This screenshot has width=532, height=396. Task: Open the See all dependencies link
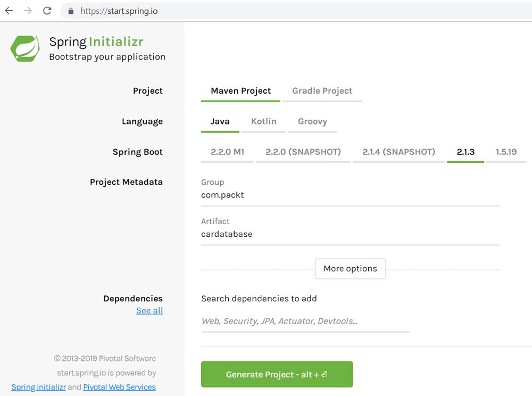coord(149,311)
